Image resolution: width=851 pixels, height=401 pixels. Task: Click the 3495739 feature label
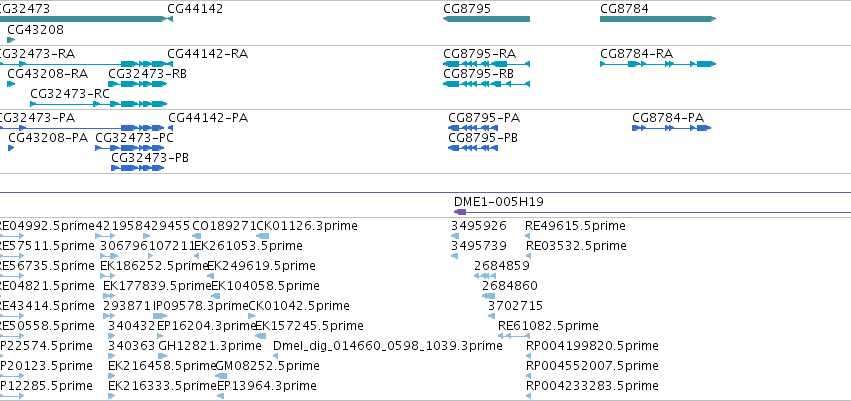(x=479, y=246)
